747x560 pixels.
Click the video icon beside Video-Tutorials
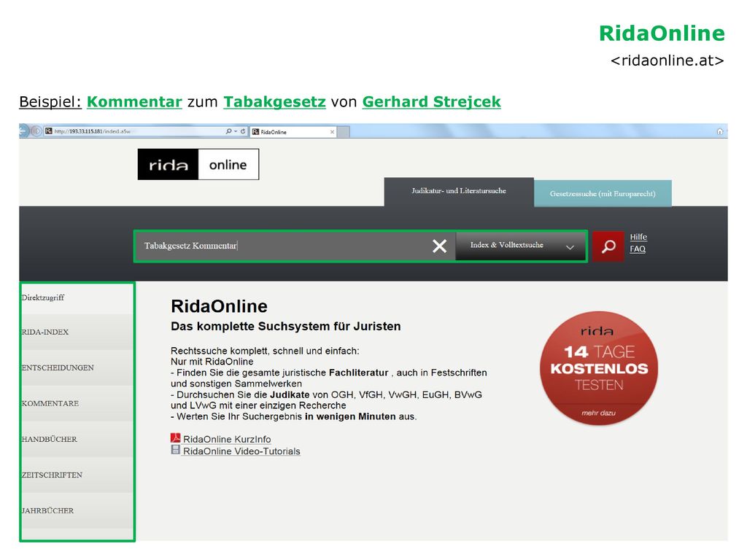click(175, 449)
